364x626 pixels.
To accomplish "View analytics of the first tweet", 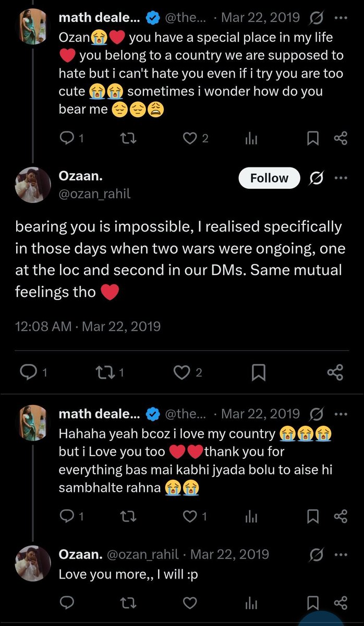I will tap(251, 138).
